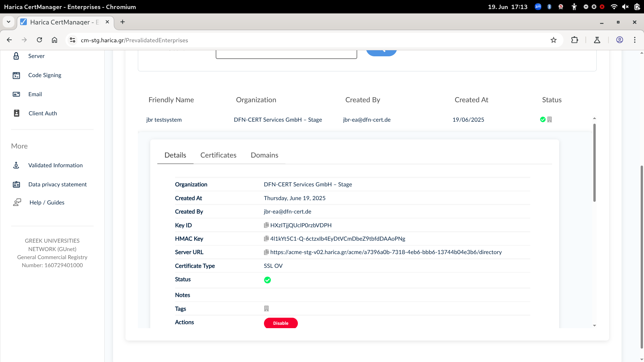Open Chromium three-dot menu
This screenshot has height=362, width=644.
(x=635, y=40)
